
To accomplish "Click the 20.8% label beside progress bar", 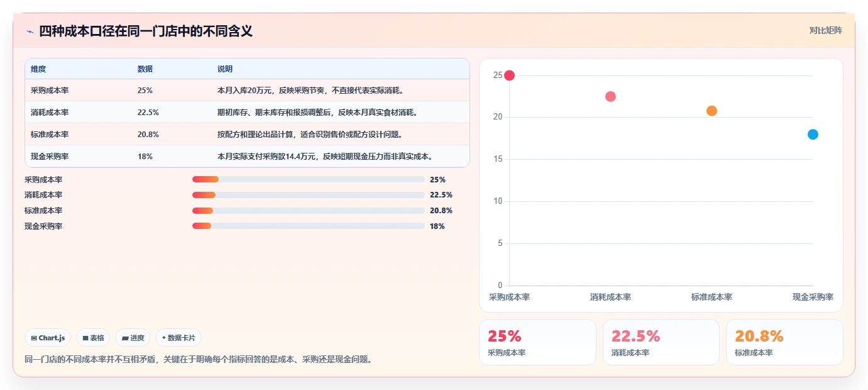I will [x=441, y=211].
